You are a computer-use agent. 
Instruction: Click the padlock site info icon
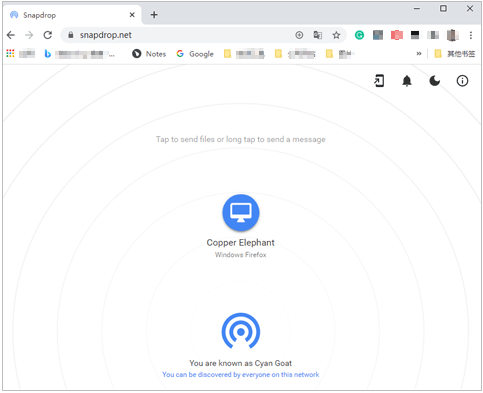click(x=70, y=35)
